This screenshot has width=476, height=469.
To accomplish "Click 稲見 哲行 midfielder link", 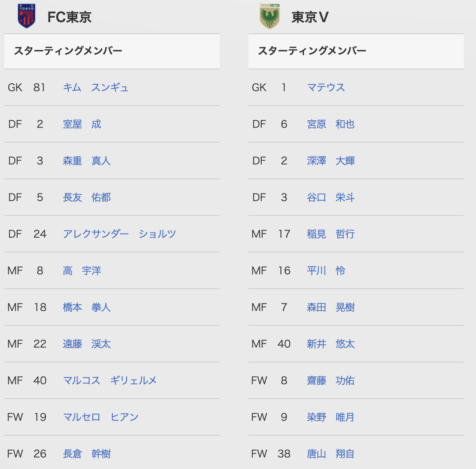I will point(331,234).
